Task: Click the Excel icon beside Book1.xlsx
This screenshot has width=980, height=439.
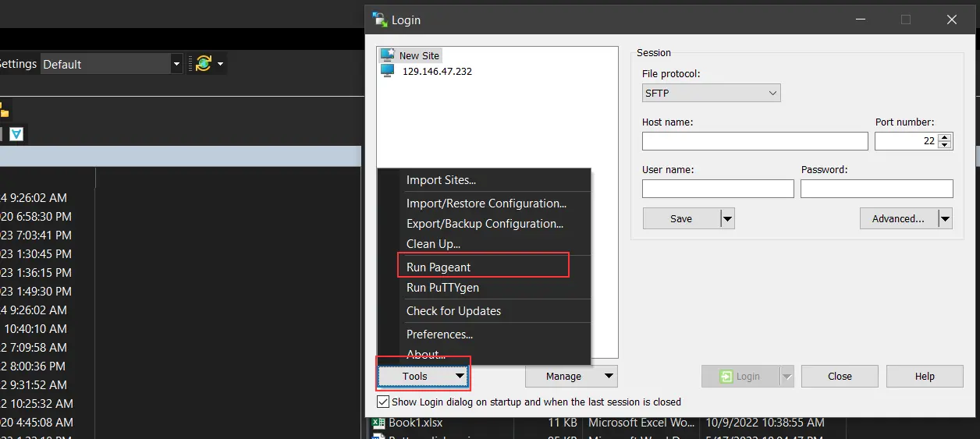Action: click(x=379, y=423)
